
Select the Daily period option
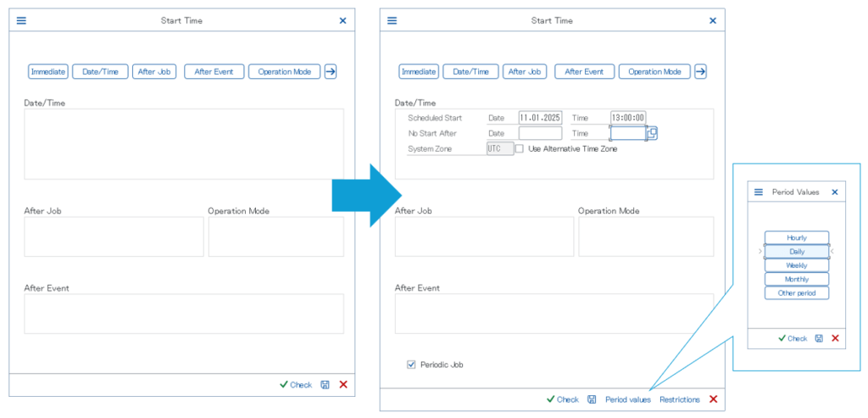[x=797, y=252]
